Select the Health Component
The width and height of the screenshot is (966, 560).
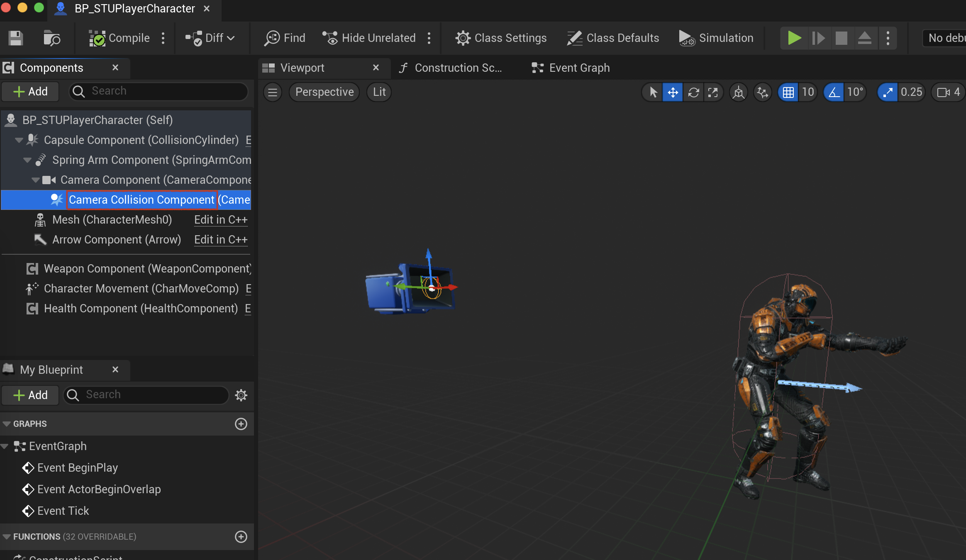126,309
